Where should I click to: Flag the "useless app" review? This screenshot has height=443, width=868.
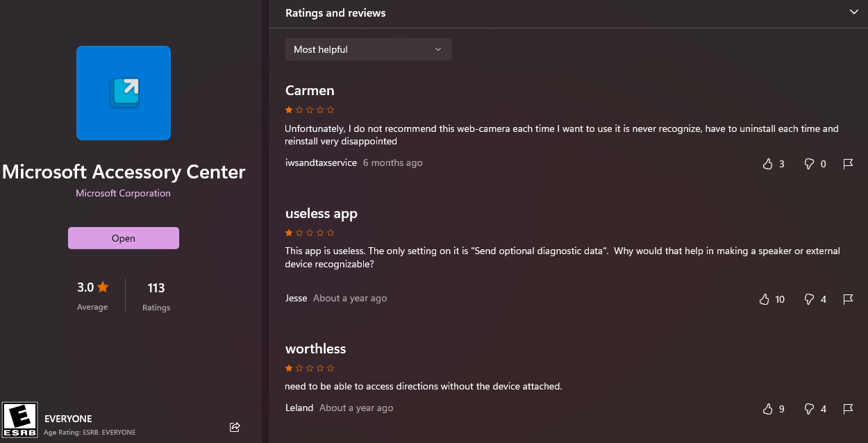pos(848,299)
